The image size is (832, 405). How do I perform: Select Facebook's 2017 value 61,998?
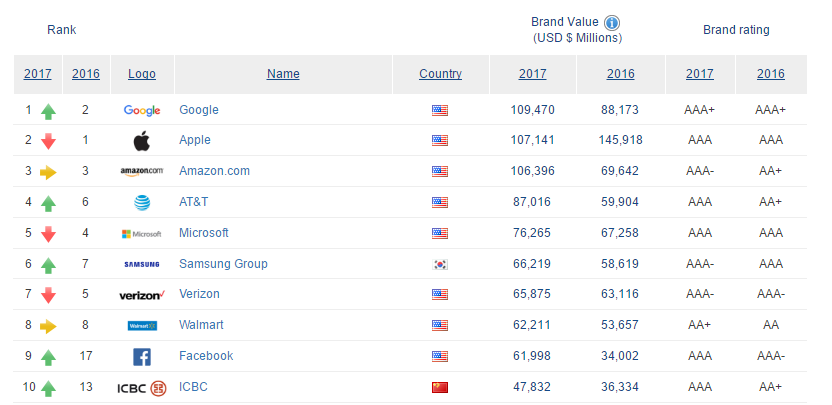(532, 356)
